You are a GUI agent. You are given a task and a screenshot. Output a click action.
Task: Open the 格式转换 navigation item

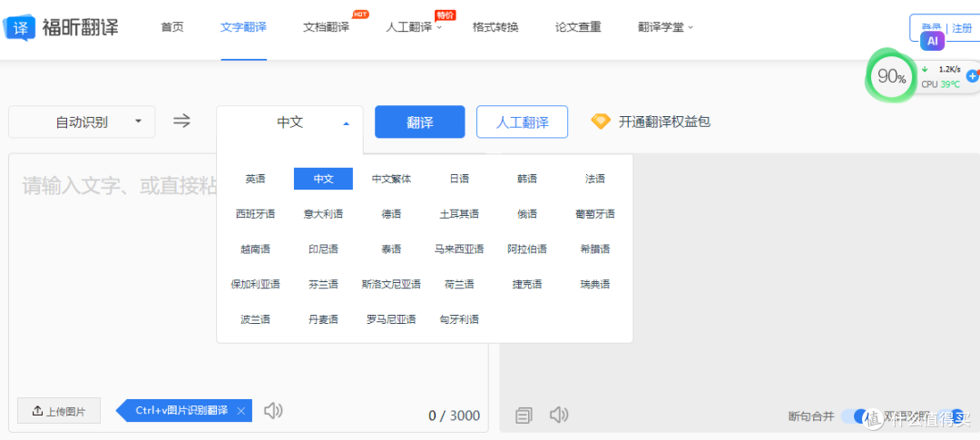pos(495,27)
